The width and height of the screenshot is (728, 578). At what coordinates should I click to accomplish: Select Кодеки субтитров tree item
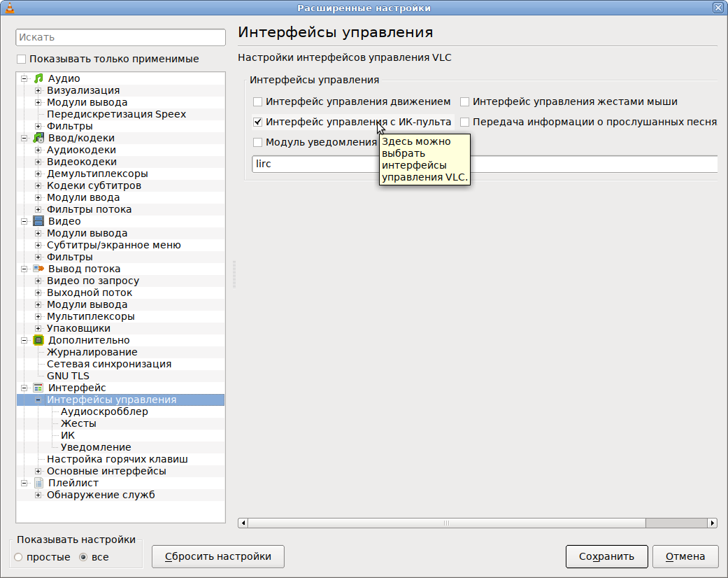click(x=94, y=185)
